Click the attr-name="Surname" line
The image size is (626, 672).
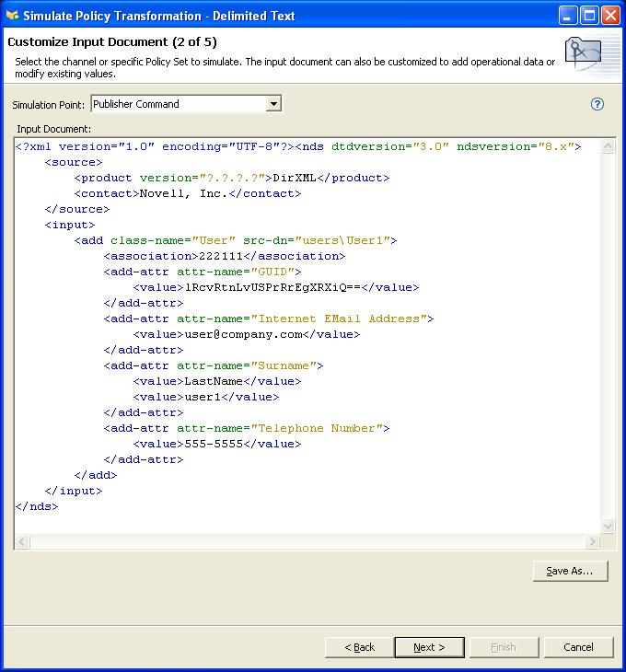pyautogui.click(x=214, y=366)
